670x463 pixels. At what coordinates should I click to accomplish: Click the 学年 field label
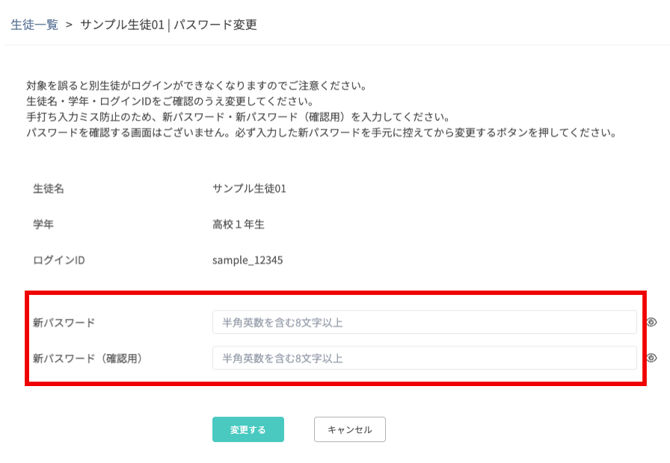(42, 224)
